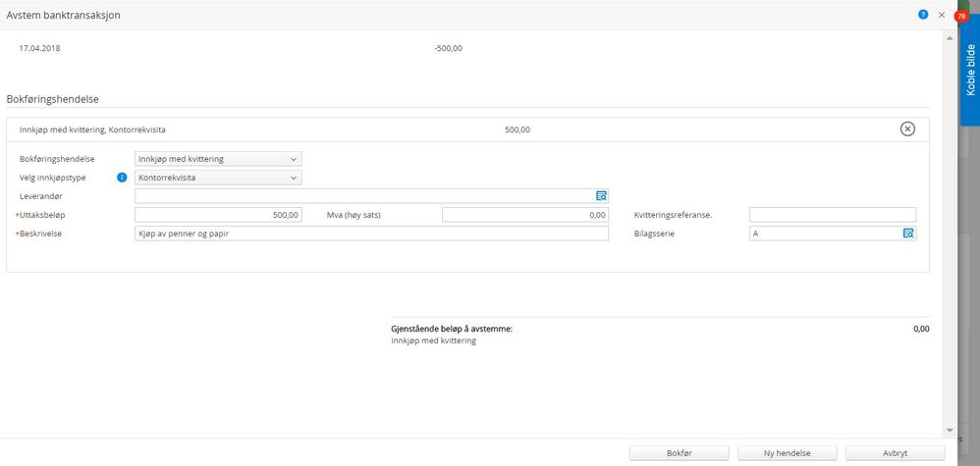Close the Avstem banktransaksjon dialog
The width and height of the screenshot is (980, 466).
tap(942, 15)
